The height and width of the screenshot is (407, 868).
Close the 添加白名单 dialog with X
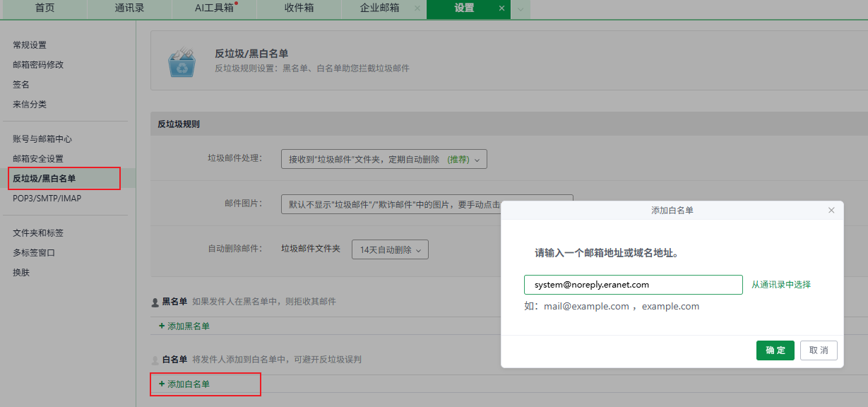pos(831,211)
